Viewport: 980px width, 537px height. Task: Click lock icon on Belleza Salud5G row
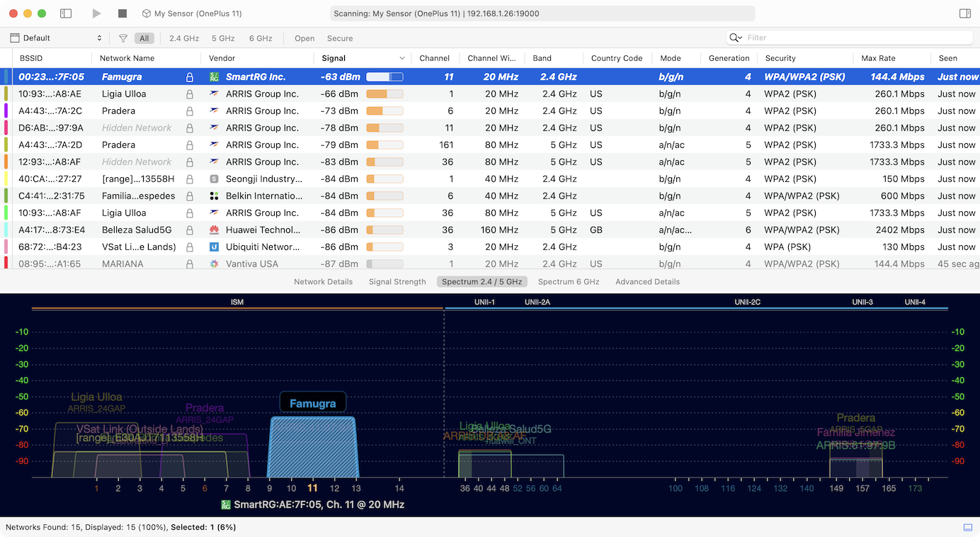coord(190,230)
